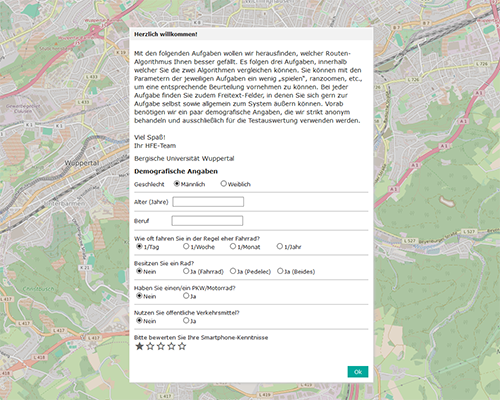Select the third star rating
Viewport: 500px width, 400px height.
pyautogui.click(x=161, y=346)
